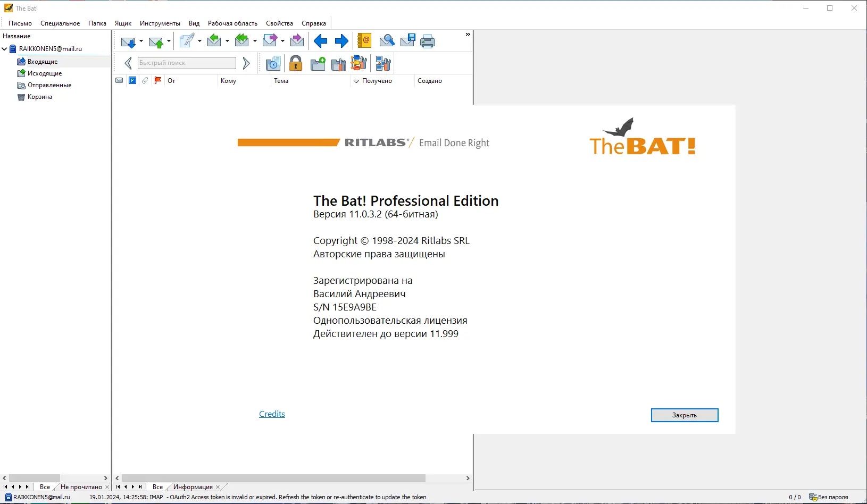Click the reply icon with single green arrow
Viewport: 867px width, 504px height.
[214, 41]
